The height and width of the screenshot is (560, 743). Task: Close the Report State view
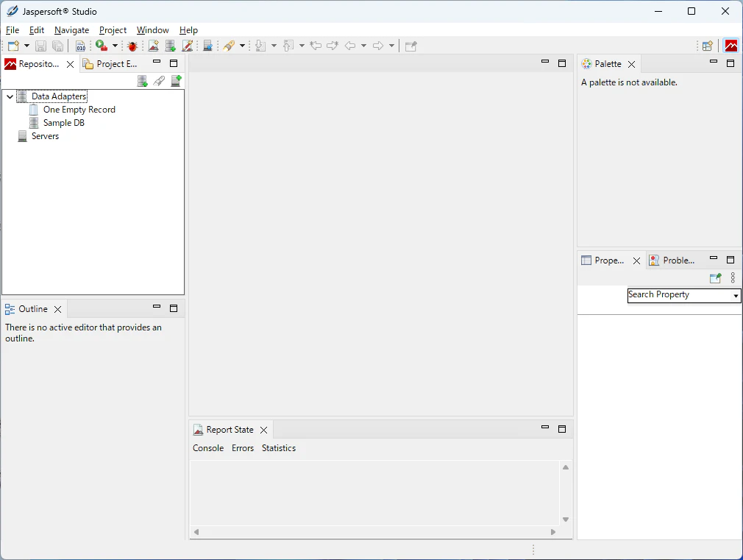(x=264, y=430)
